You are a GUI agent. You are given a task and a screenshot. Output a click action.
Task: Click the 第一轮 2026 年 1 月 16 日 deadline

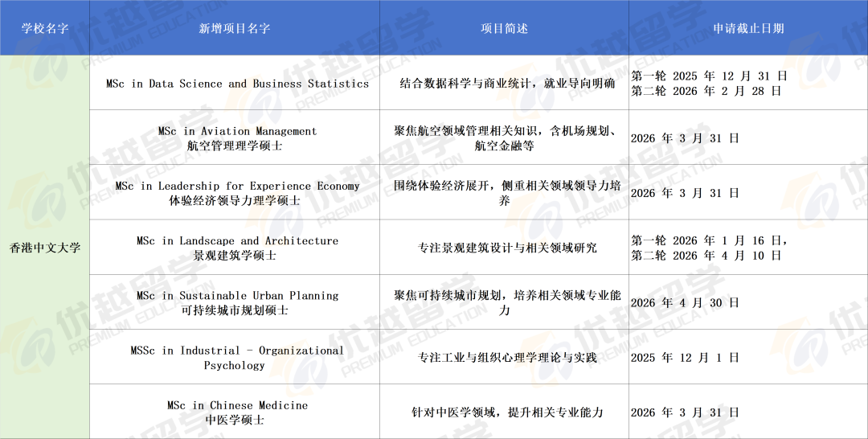click(709, 240)
